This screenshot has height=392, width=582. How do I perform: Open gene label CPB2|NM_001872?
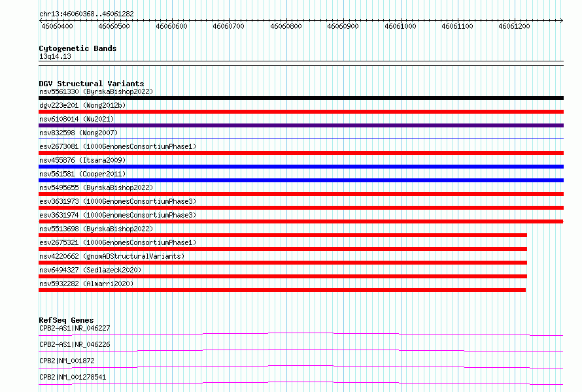67,361
